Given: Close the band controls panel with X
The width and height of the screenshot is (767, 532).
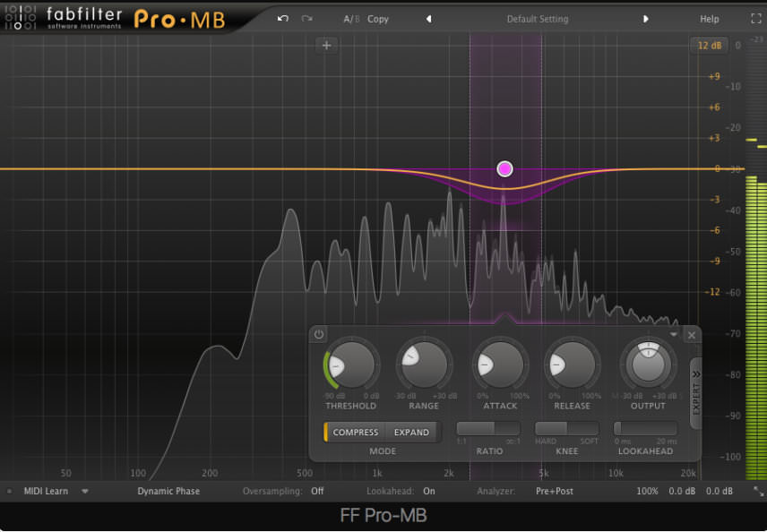Looking at the screenshot, I should [692, 336].
